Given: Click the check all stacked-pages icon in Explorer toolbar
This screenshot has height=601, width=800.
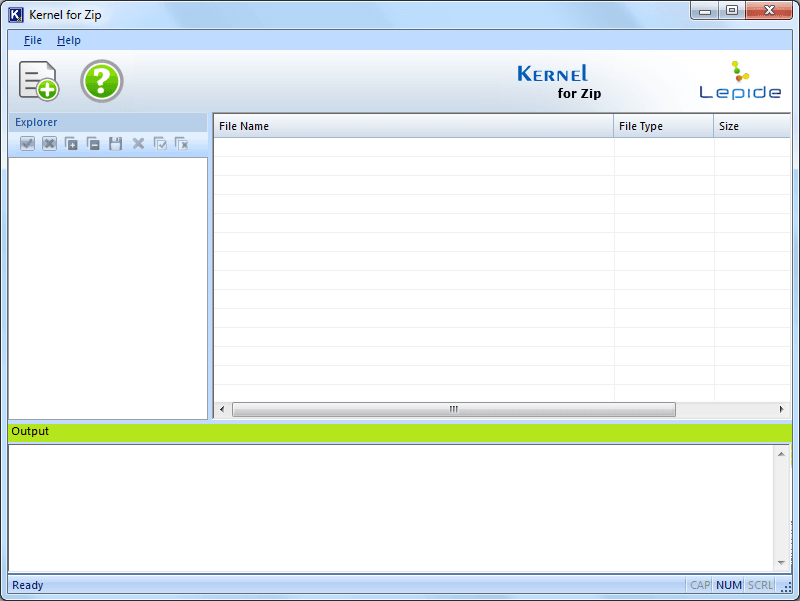Looking at the screenshot, I should pos(160,144).
